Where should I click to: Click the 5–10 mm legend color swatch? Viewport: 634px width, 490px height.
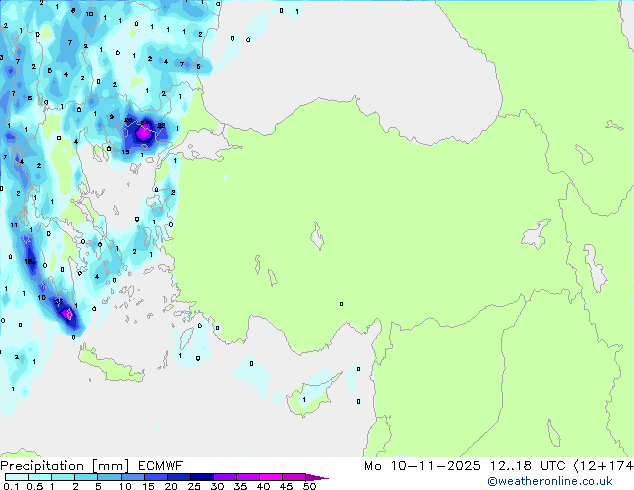(109, 477)
